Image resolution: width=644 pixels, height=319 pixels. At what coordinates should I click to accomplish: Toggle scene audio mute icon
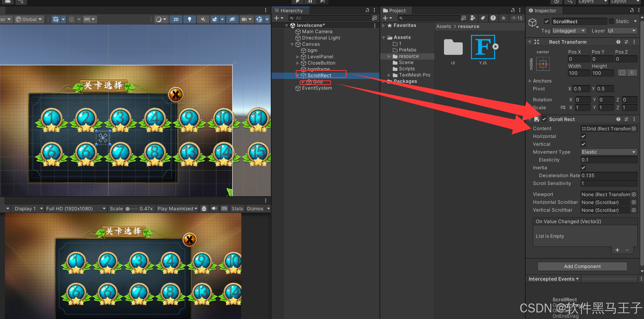pyautogui.click(x=203, y=19)
